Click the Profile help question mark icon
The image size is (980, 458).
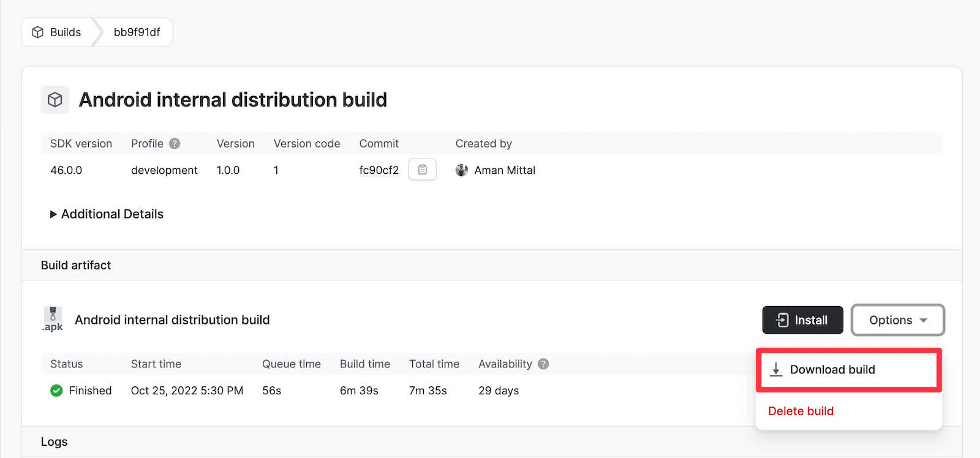pyautogui.click(x=175, y=144)
